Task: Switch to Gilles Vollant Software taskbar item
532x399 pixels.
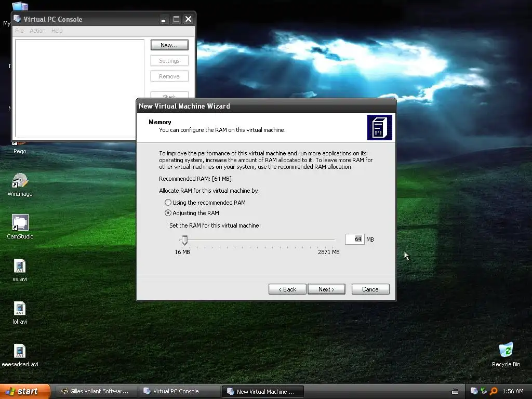Action: (x=95, y=391)
